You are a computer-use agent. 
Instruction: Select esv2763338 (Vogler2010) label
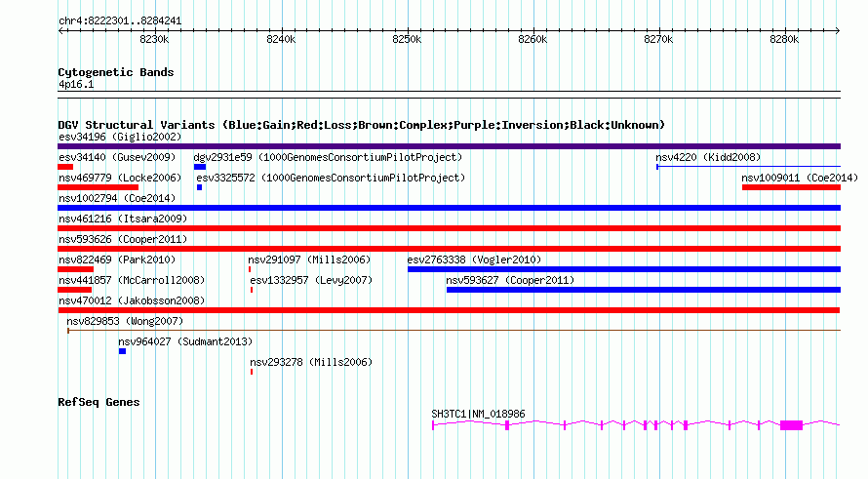[x=474, y=259]
